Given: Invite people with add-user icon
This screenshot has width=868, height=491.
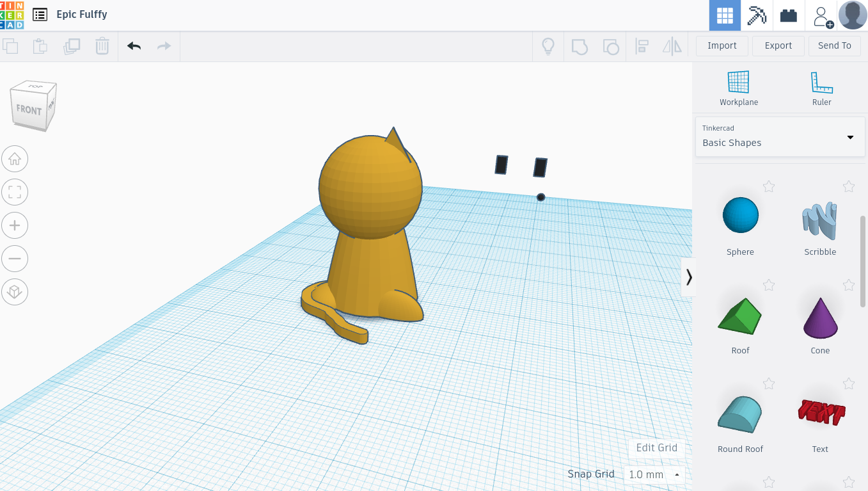Looking at the screenshot, I should click(822, 16).
